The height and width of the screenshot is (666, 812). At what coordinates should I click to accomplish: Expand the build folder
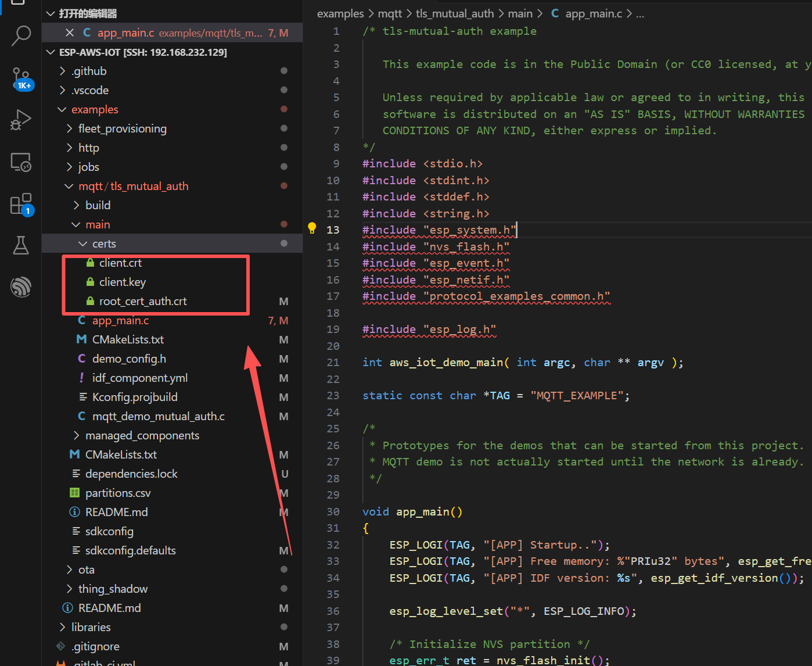(x=77, y=205)
